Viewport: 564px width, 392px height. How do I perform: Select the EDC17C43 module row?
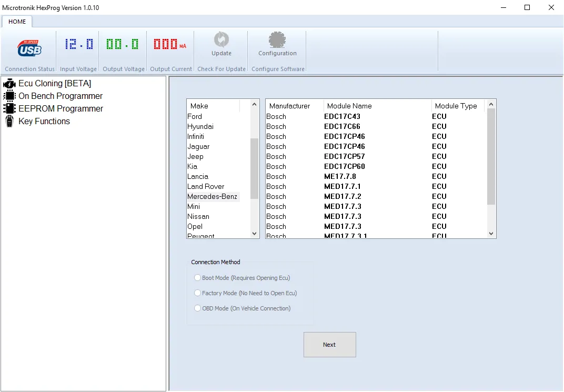tap(376, 116)
